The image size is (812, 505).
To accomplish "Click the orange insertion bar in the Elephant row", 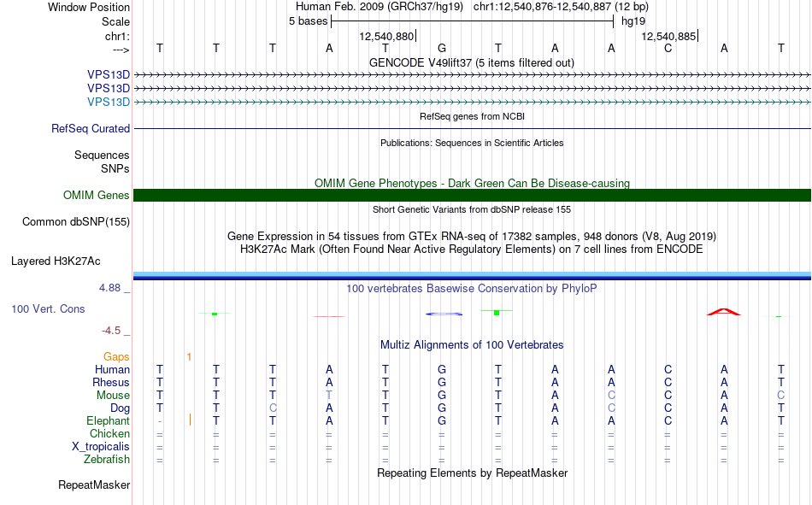I will tap(190, 420).
